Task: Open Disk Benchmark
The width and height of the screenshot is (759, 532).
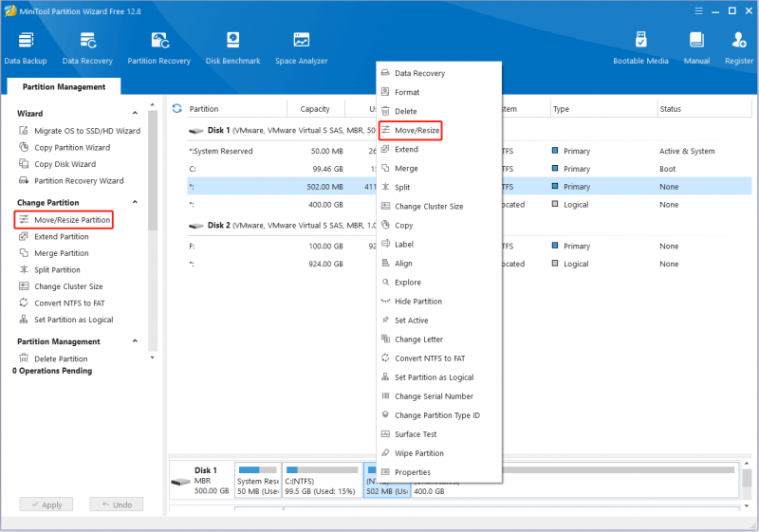Action: (232, 48)
